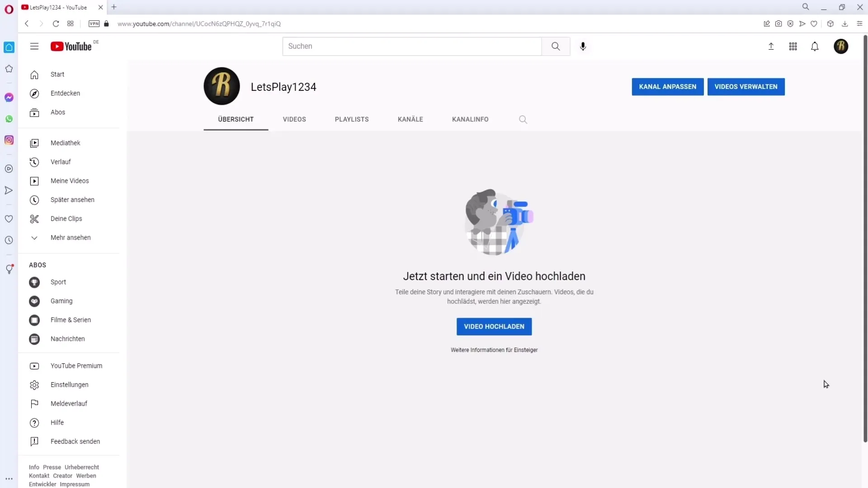This screenshot has height=488, width=868.
Task: Open the VIDEOS tab on channel
Action: click(294, 119)
